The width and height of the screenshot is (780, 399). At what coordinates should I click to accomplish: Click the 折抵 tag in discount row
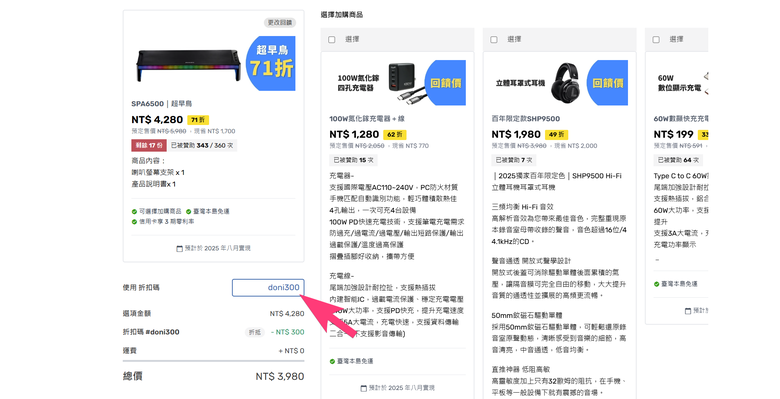tap(255, 332)
